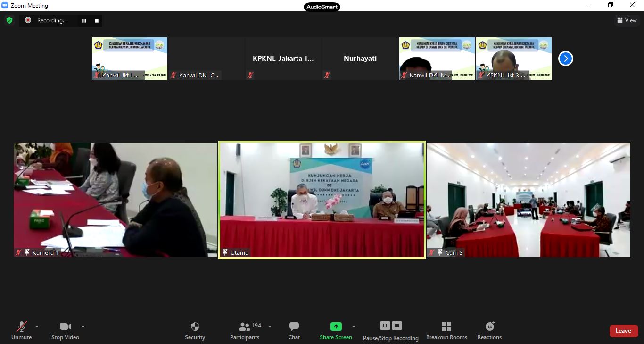Pause the recording in top bar

pyautogui.click(x=84, y=20)
